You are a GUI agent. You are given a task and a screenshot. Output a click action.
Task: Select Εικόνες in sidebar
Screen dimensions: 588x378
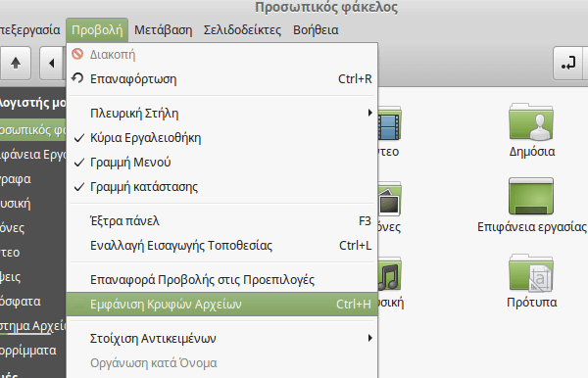point(33,228)
